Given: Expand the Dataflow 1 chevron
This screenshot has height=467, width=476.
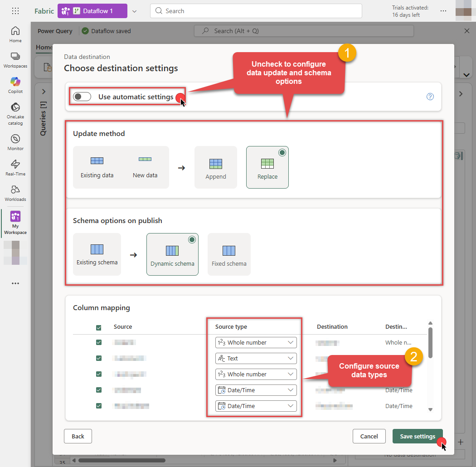Looking at the screenshot, I should pos(135,11).
